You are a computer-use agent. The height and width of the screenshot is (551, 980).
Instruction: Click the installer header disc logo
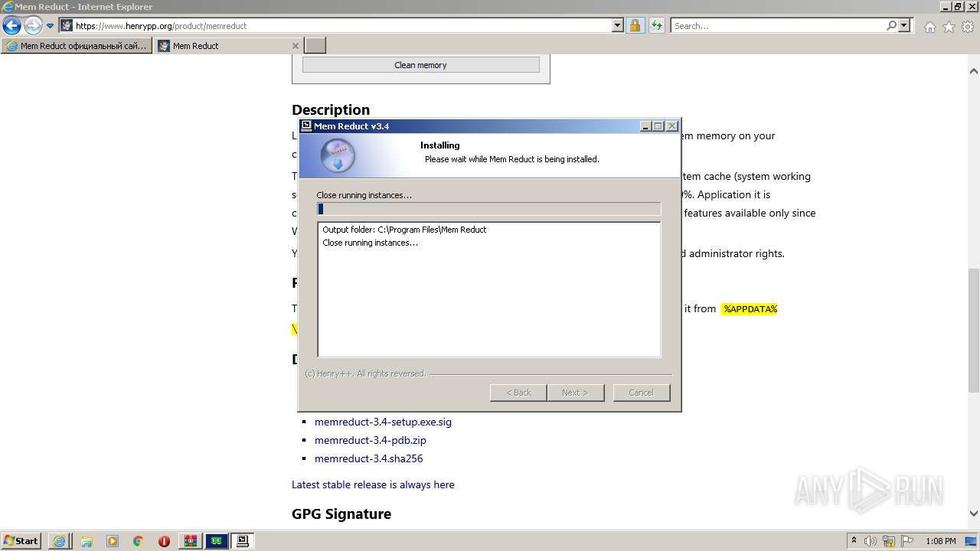pos(338,155)
